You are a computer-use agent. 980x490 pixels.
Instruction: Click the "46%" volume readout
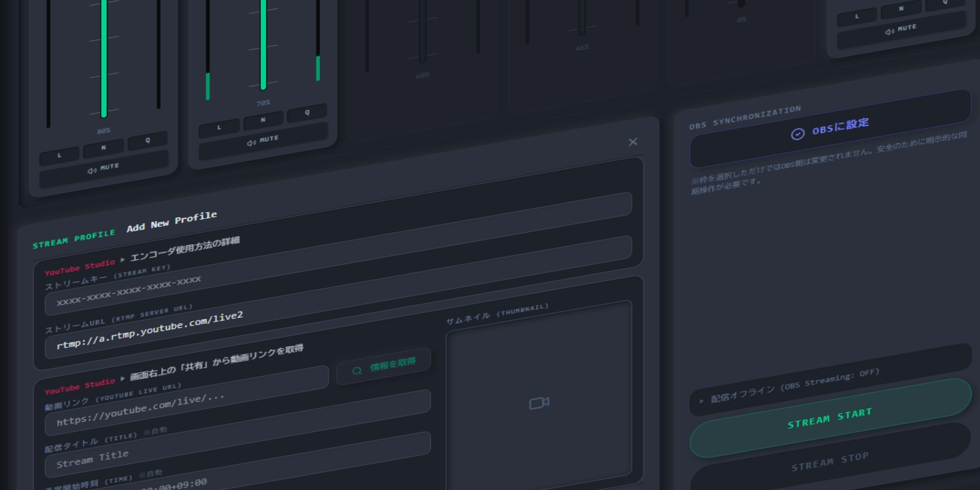click(582, 48)
